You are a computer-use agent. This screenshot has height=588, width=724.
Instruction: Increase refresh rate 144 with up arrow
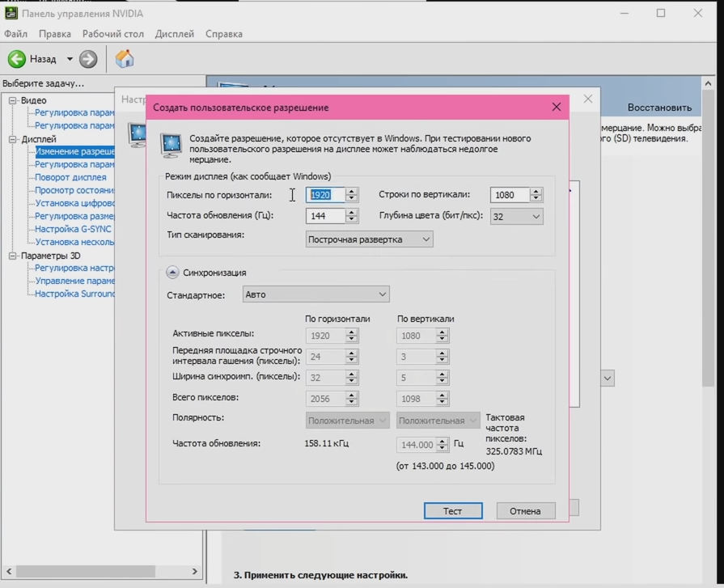tap(351, 212)
